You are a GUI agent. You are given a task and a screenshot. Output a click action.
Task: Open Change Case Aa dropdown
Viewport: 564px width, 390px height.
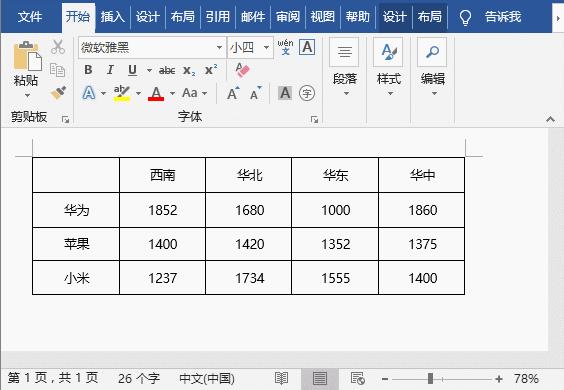[194, 93]
